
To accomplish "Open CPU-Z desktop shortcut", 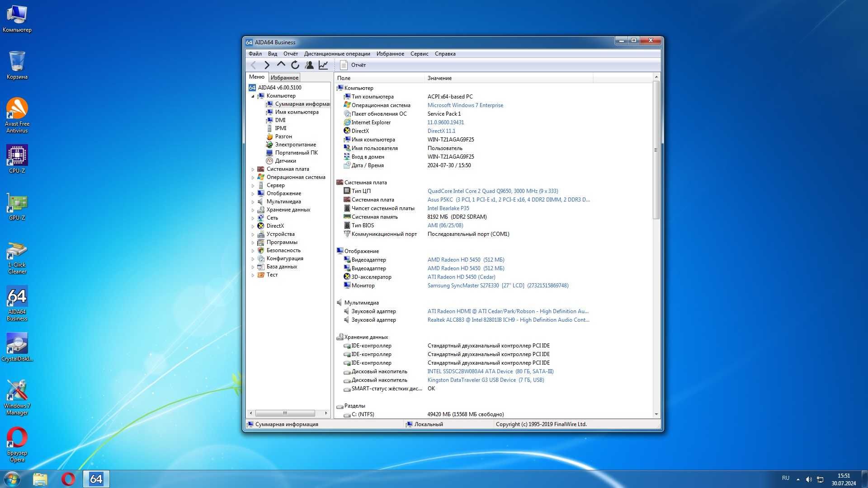I will pos(17,159).
